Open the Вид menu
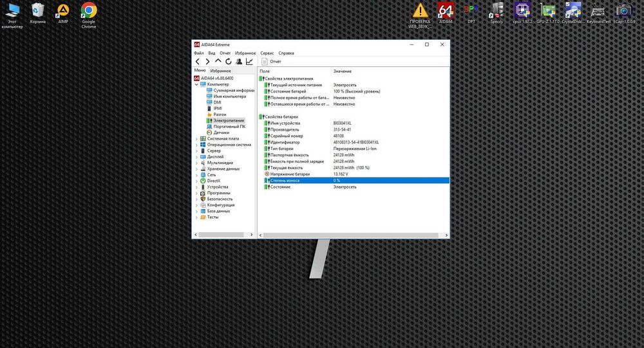 click(211, 53)
